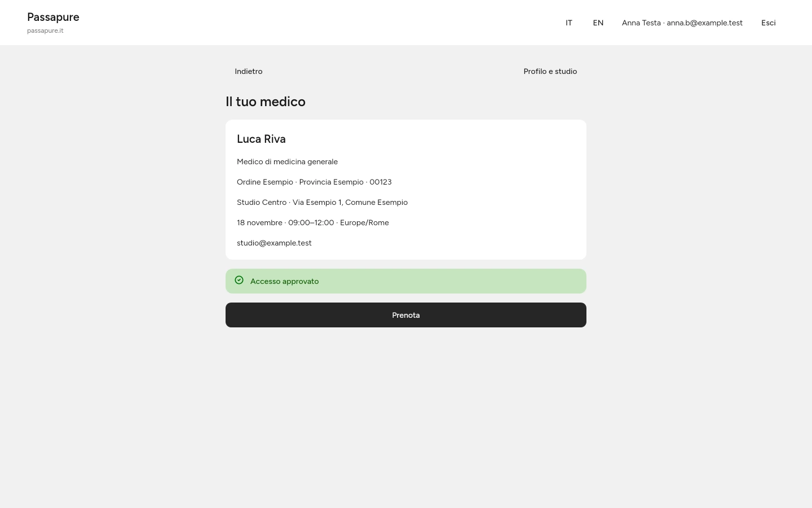Click the Ordine Esempio registration line
Viewport: 812px width, 508px height.
pos(314,182)
